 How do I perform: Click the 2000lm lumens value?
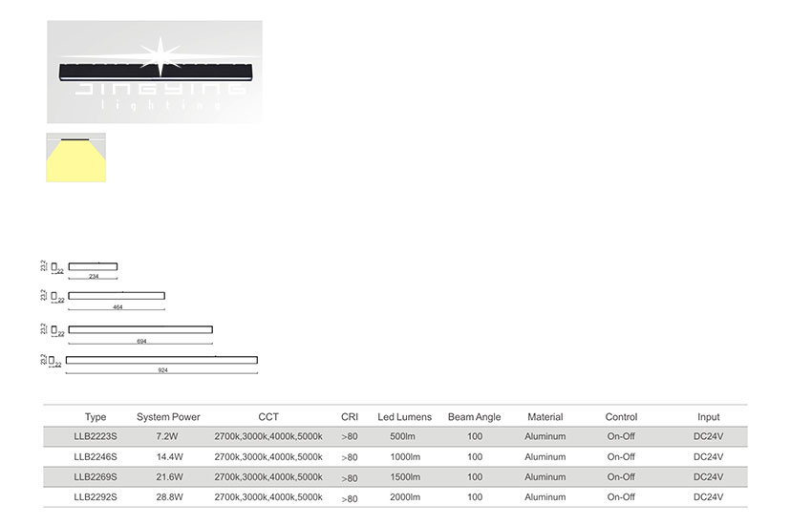(405, 497)
